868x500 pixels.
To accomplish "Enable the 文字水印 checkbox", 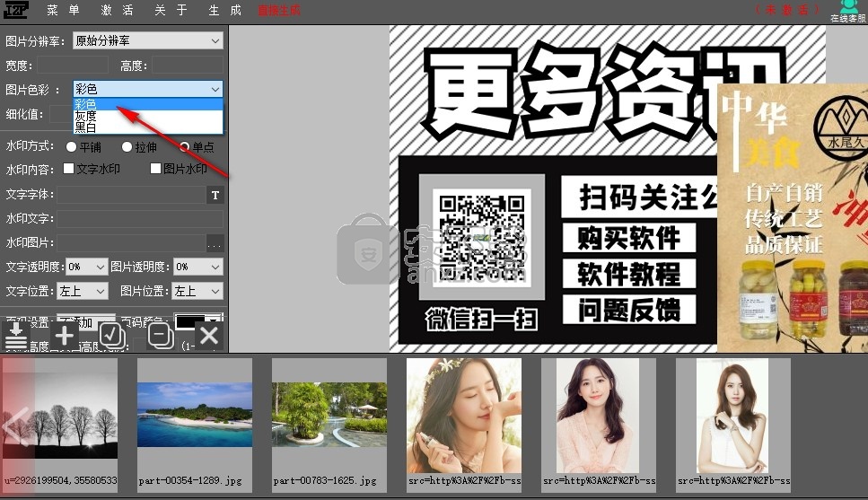I will pos(68,169).
